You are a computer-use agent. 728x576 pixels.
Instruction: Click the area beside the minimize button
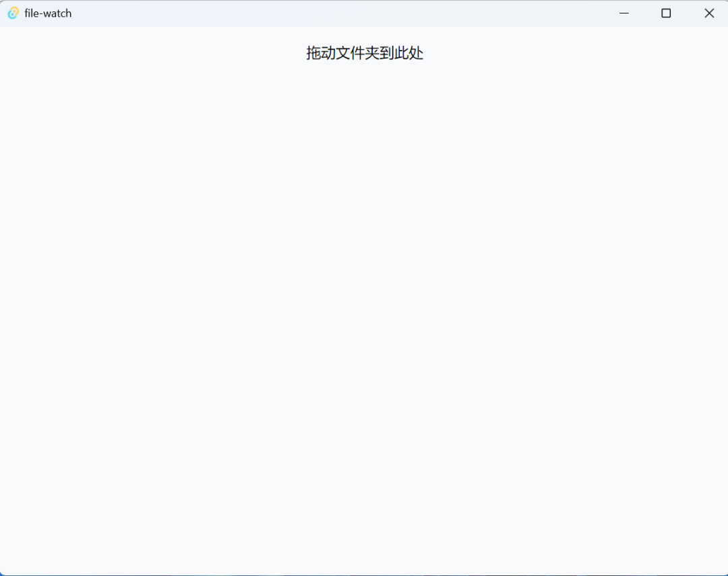pyautogui.click(x=593, y=13)
